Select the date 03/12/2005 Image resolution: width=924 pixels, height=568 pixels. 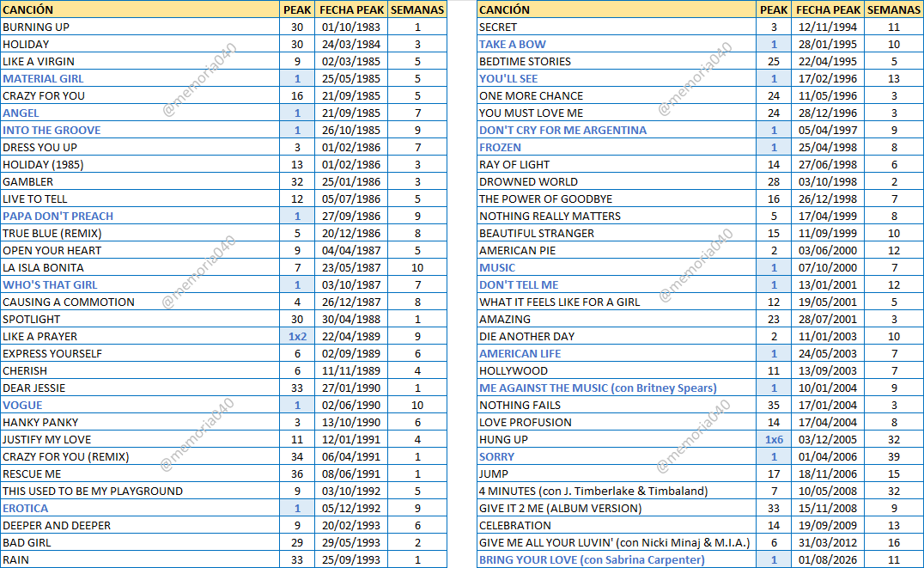(828, 439)
